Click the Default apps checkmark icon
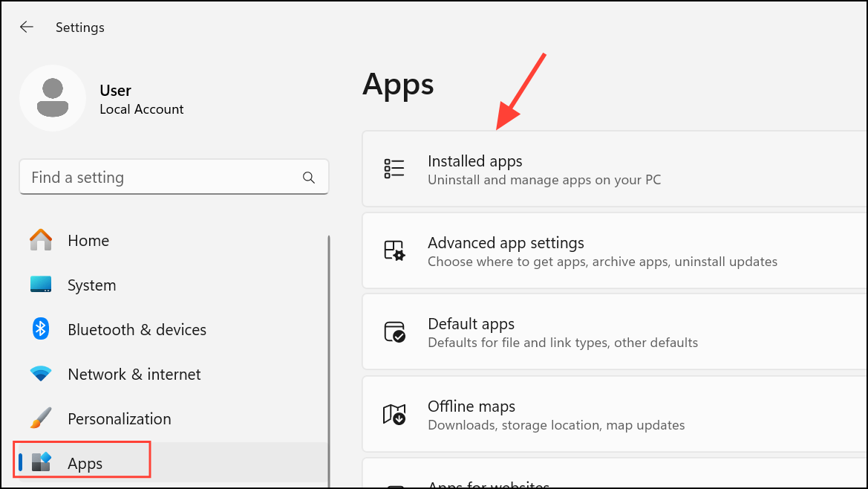 [394, 332]
